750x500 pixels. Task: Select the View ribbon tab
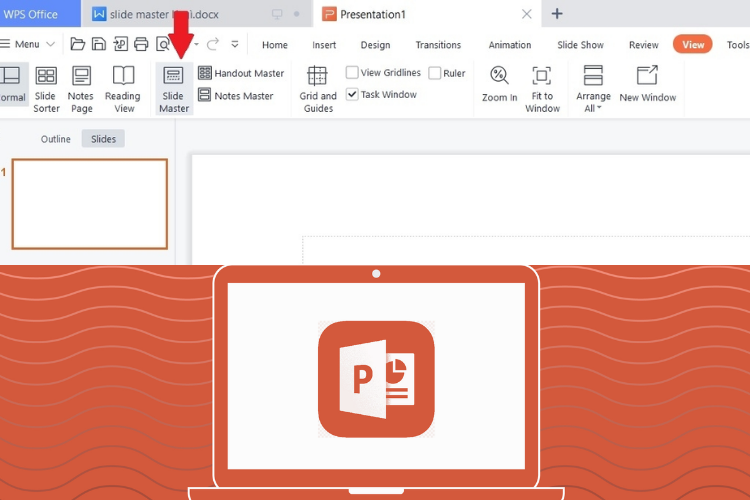point(693,44)
